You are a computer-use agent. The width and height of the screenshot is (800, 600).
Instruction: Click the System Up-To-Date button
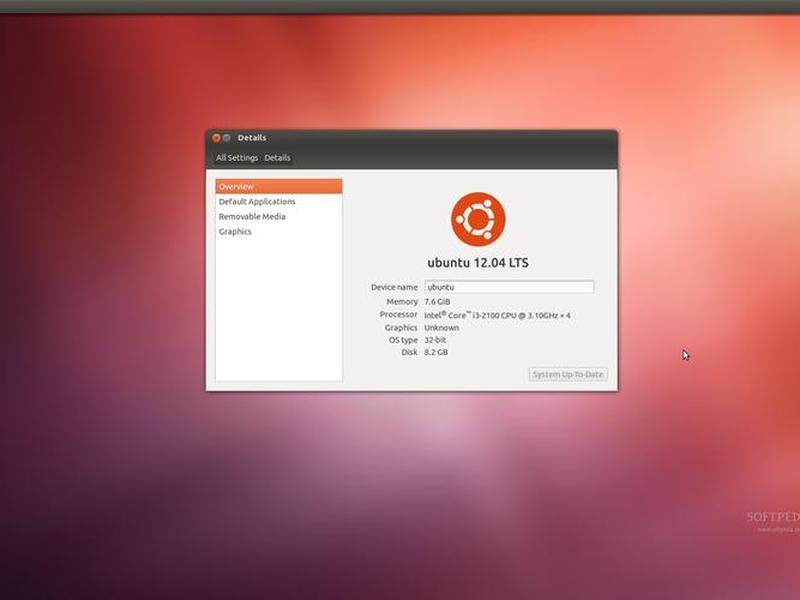pos(568,374)
